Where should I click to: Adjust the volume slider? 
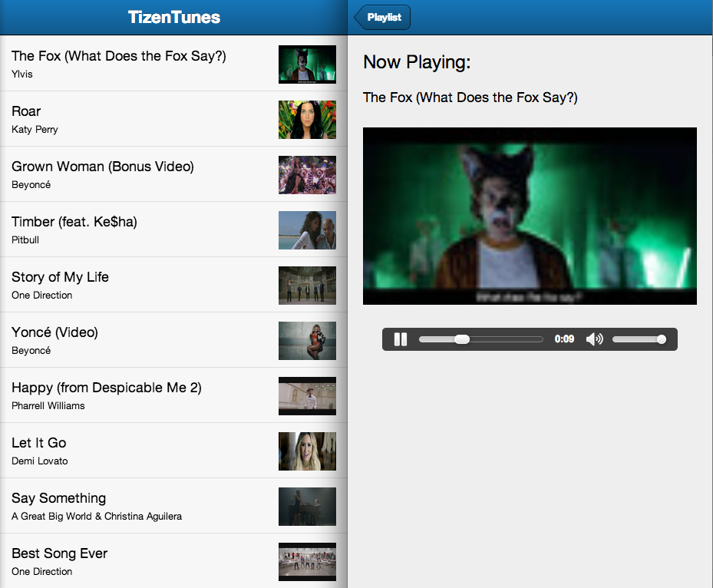(639, 339)
